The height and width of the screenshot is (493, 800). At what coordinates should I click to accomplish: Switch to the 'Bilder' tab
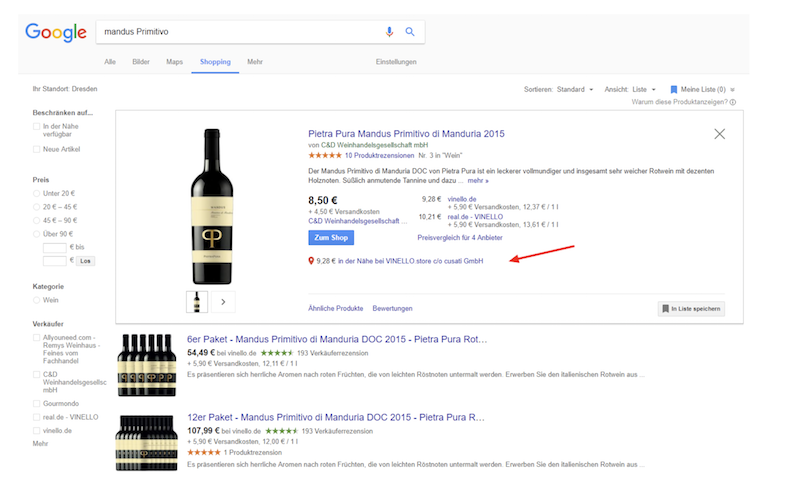tap(141, 62)
